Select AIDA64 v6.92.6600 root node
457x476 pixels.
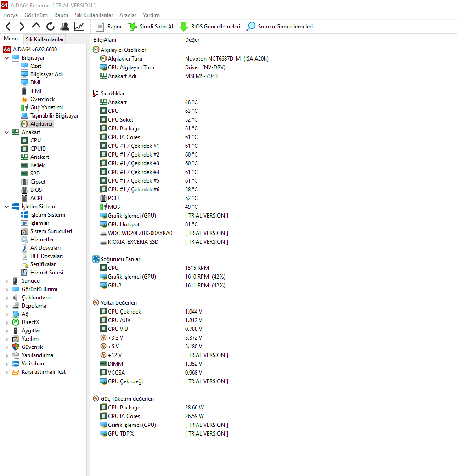pos(30,50)
